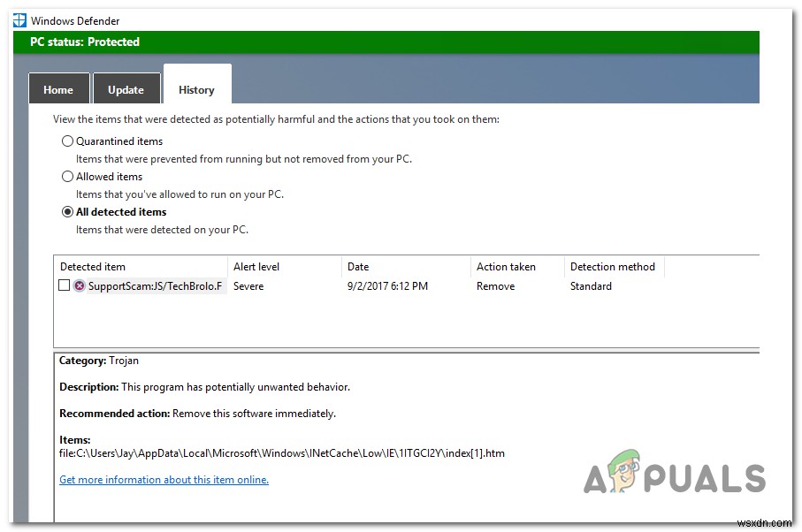The image size is (802, 532).
Task: Click the Windows Defender shield icon
Action: click(19, 20)
